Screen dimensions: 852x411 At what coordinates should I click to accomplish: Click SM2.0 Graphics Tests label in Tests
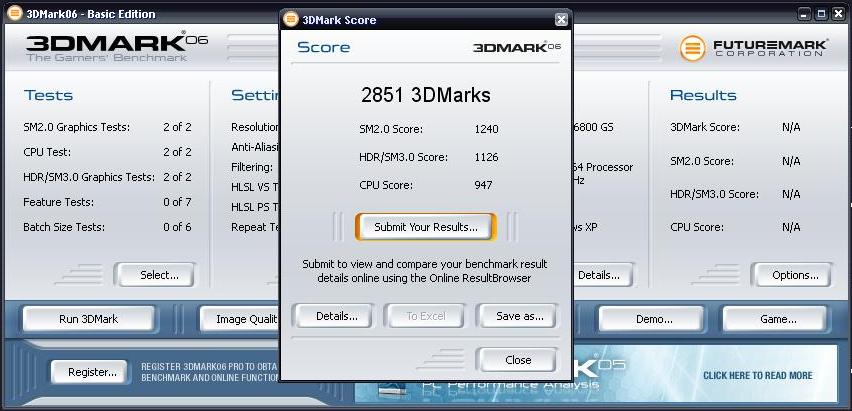click(77, 128)
